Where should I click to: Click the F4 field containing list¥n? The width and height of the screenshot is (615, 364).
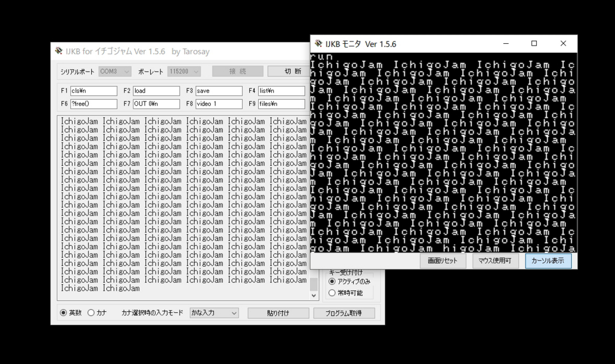tap(281, 91)
